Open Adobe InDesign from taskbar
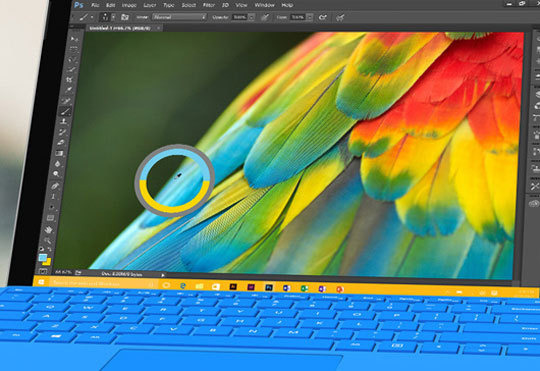 [x=251, y=287]
